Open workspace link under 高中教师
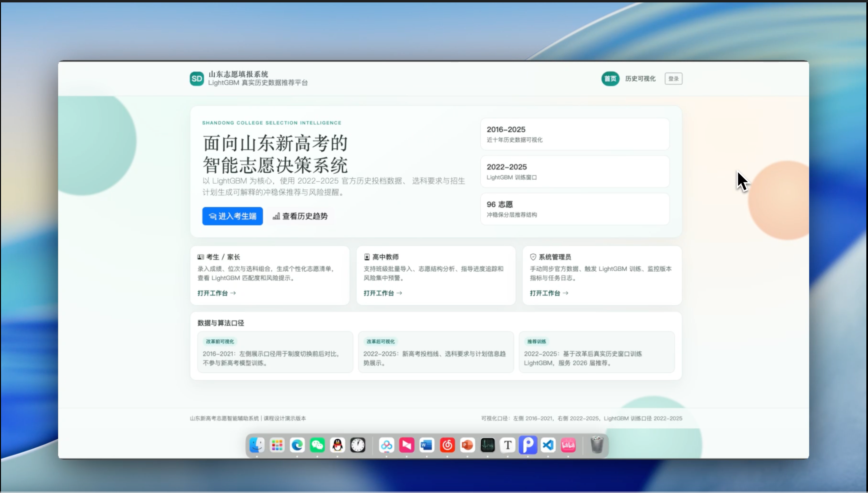This screenshot has width=868, height=493. 383,293
